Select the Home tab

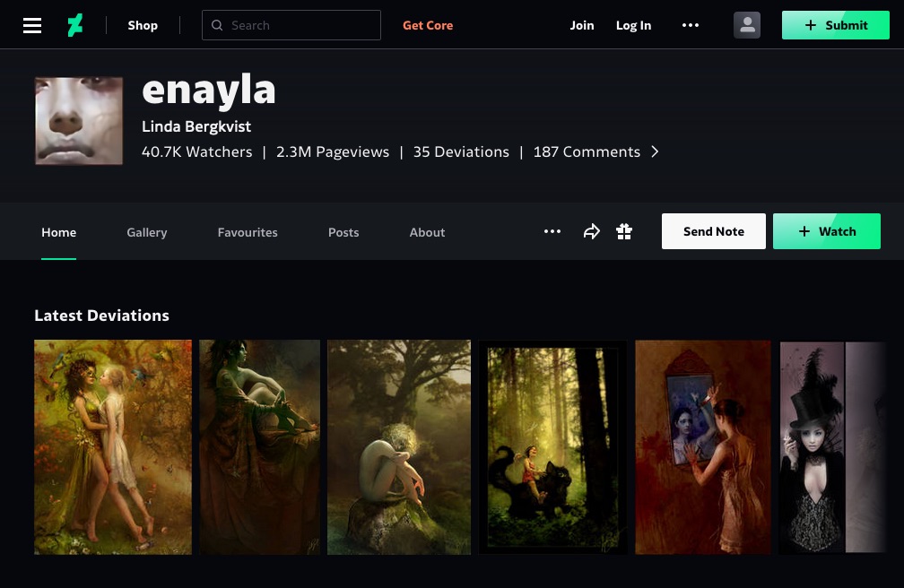tap(59, 232)
